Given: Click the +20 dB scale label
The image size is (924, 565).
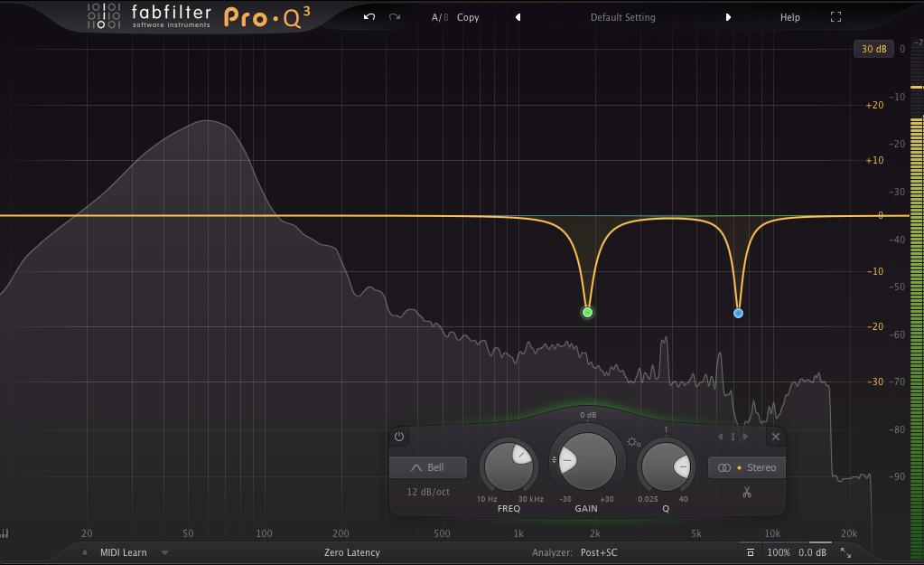Looking at the screenshot, I should click(x=874, y=105).
